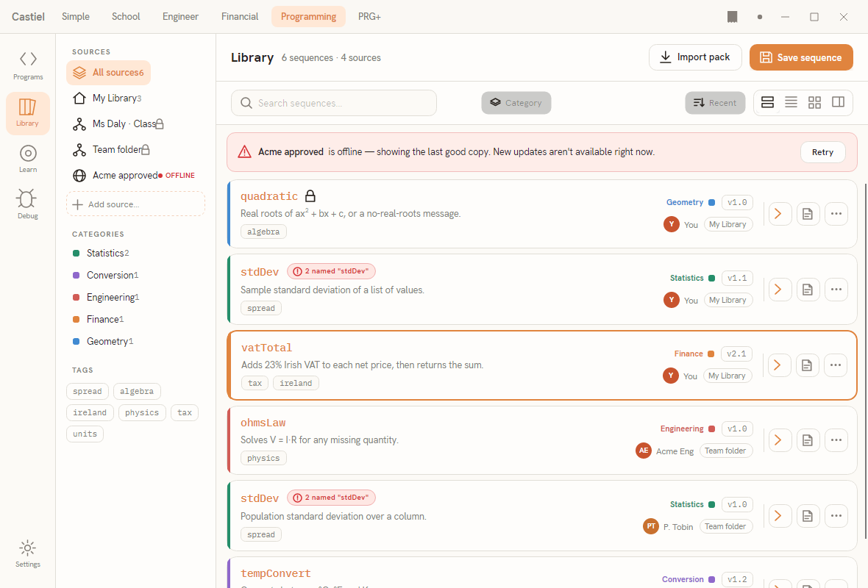Select the PRG+ mode tab
This screenshot has width=868, height=588.
[369, 17]
